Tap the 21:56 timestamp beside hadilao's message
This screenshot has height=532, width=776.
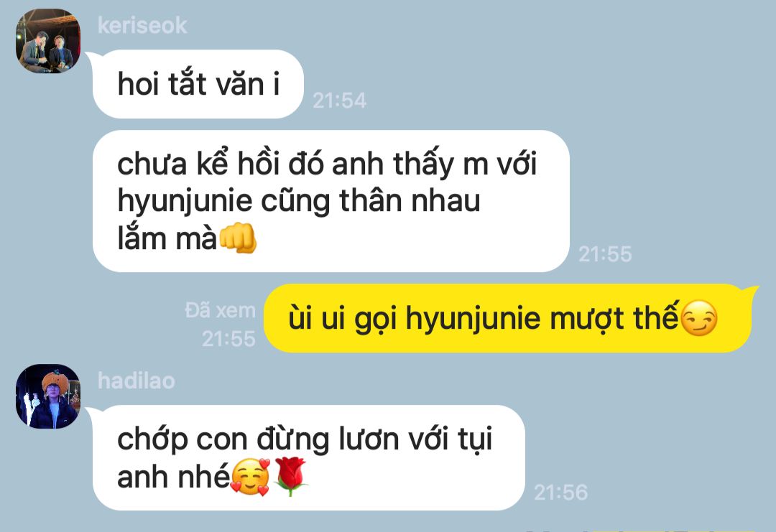(x=560, y=493)
